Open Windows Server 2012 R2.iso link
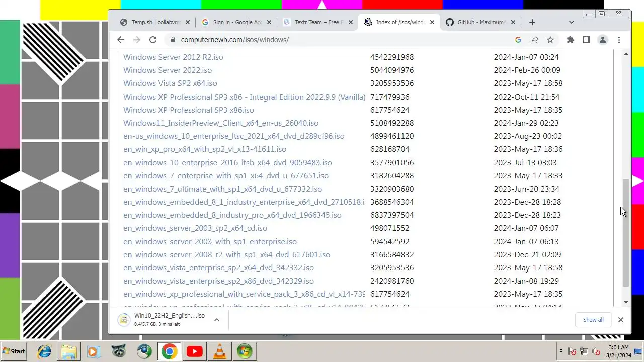644x362 pixels. pos(173,57)
